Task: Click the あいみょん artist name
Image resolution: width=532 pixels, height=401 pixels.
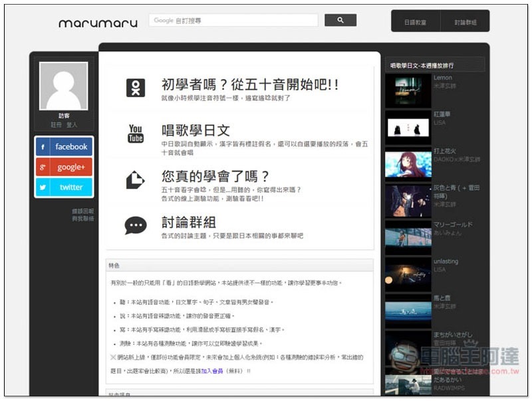Action: click(447, 233)
